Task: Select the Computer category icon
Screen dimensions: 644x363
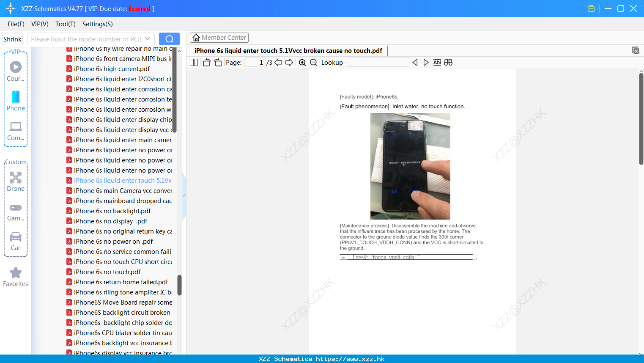Action: (x=16, y=131)
